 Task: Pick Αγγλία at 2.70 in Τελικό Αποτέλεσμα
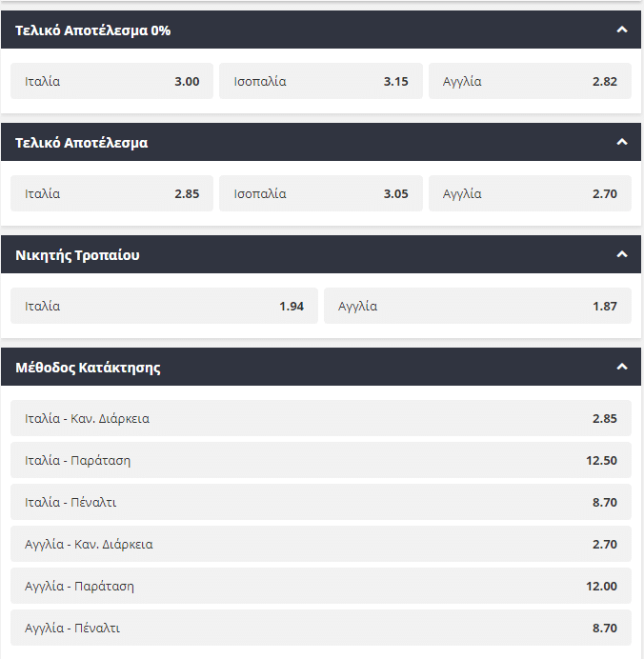pos(530,193)
